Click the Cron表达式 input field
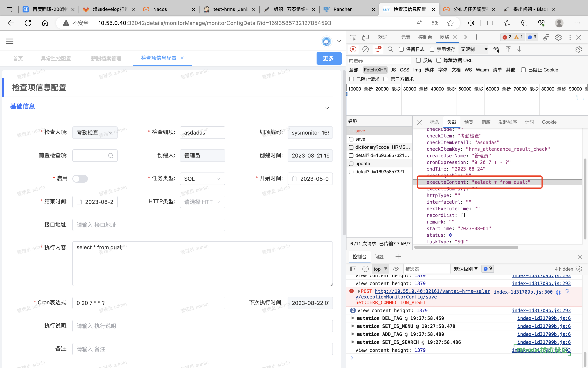This screenshot has height=368, width=588. coord(149,303)
